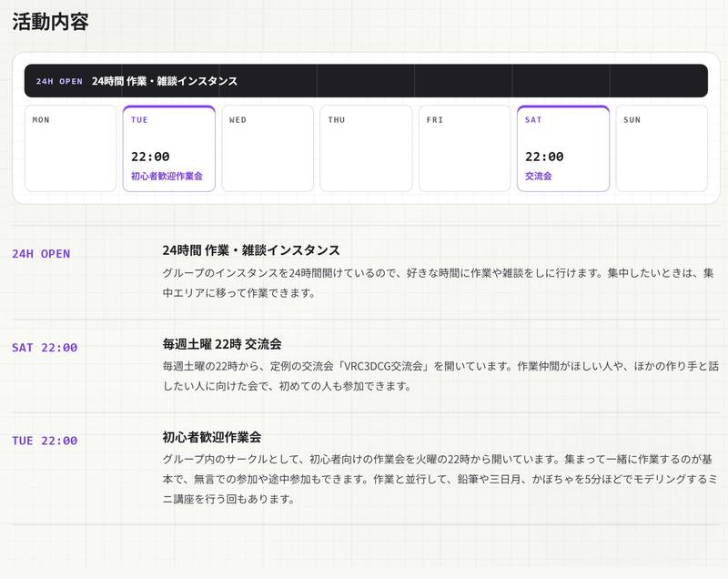
Task: Click the 初心者歓迎作業会 label in the Tuesday card
Action: coord(167,176)
